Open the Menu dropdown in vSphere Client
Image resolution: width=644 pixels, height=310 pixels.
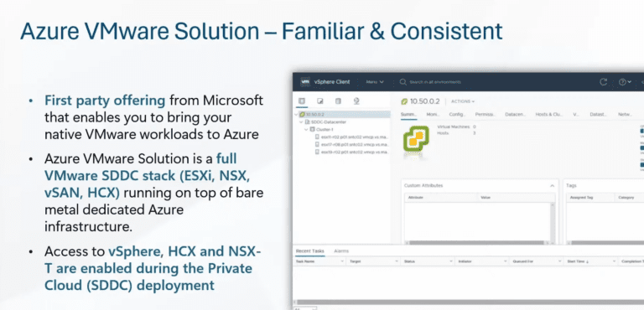(x=375, y=82)
